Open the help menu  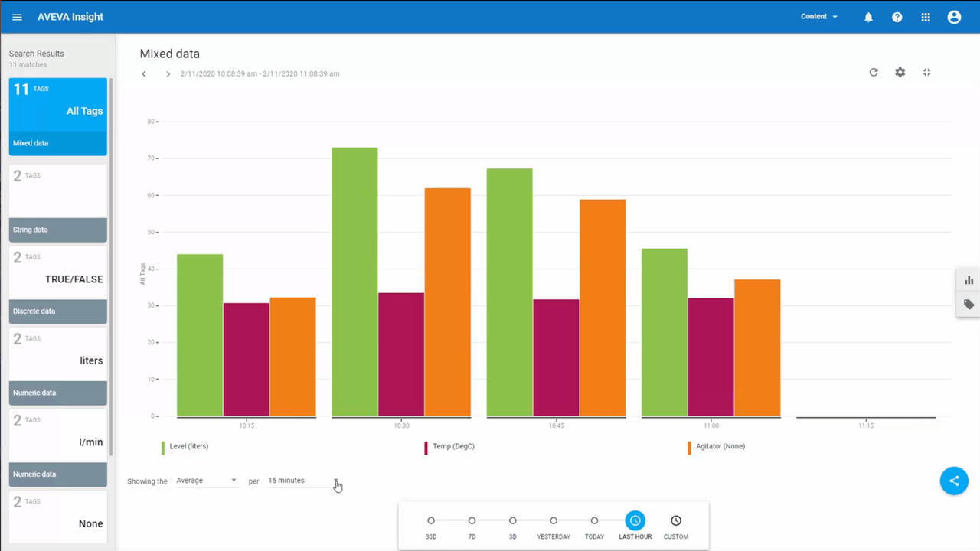click(897, 16)
